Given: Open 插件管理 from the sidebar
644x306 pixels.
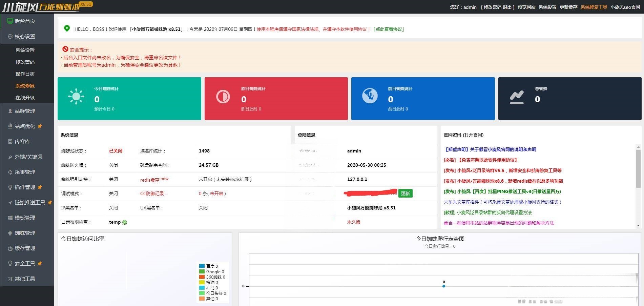Looking at the screenshot, I should pyautogui.click(x=24, y=187).
